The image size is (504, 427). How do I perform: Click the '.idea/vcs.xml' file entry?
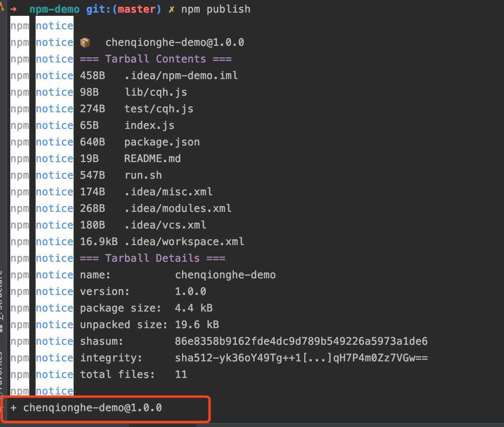click(x=165, y=225)
